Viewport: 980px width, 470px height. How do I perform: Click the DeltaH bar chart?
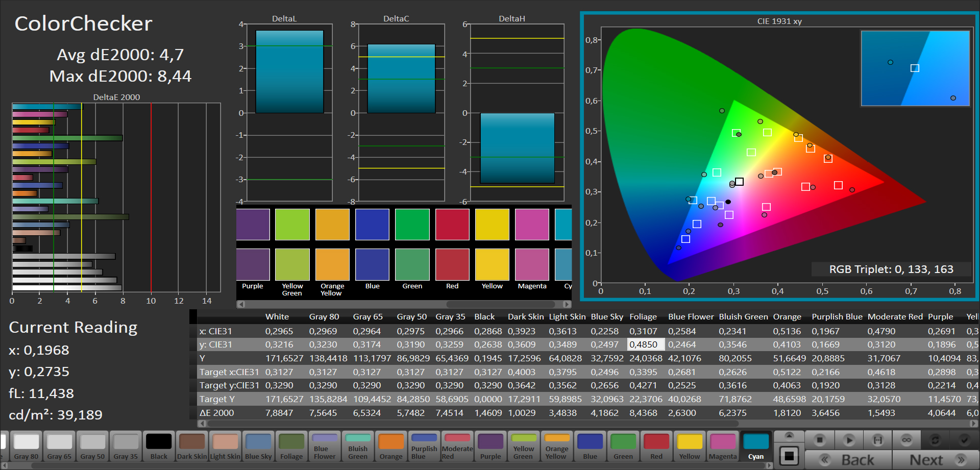[x=517, y=112]
